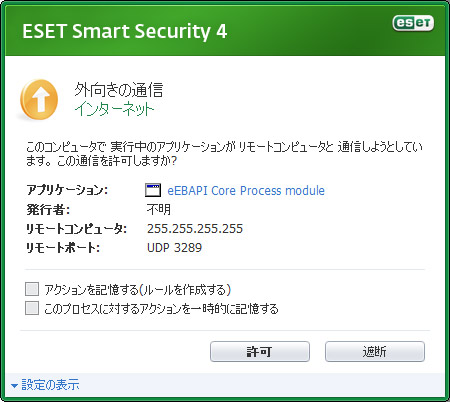The image size is (450, 402).
Task: Click the リモートポート: field label
Action: tap(63, 248)
